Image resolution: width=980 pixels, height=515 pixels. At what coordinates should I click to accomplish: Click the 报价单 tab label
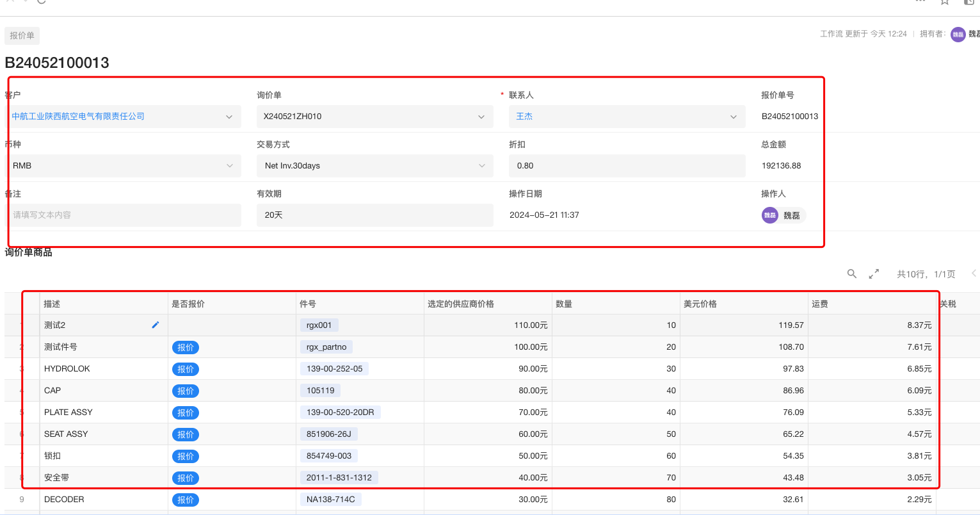[x=22, y=35]
